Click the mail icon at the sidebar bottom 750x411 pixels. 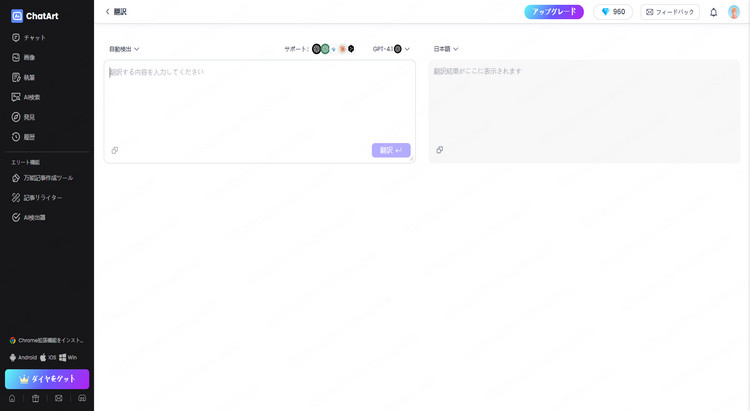[x=58, y=398]
